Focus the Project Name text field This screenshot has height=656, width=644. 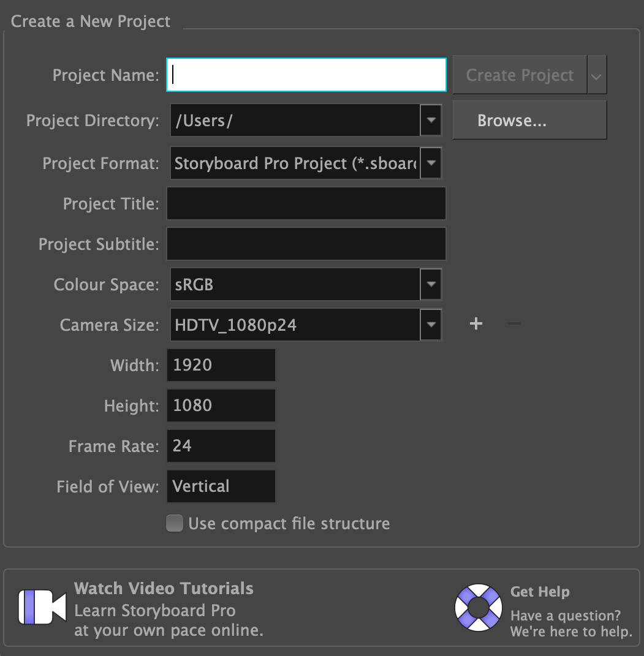tap(306, 75)
